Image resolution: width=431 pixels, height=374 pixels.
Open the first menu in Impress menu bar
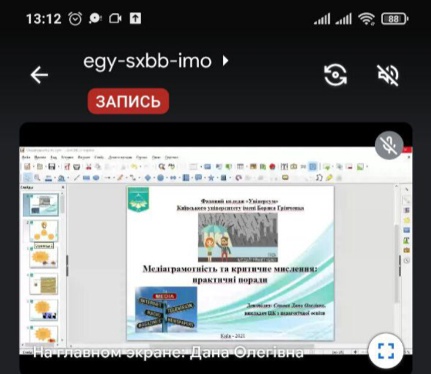tap(26, 157)
